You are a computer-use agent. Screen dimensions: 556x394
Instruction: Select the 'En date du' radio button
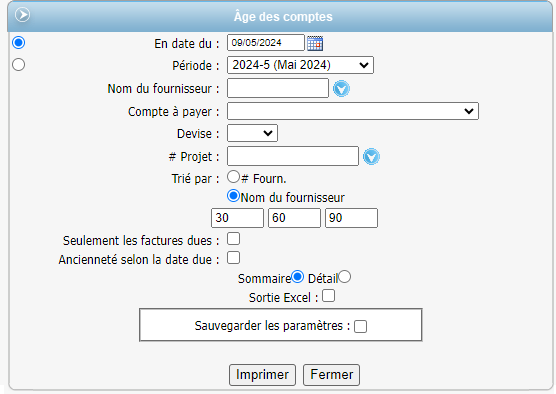18,43
